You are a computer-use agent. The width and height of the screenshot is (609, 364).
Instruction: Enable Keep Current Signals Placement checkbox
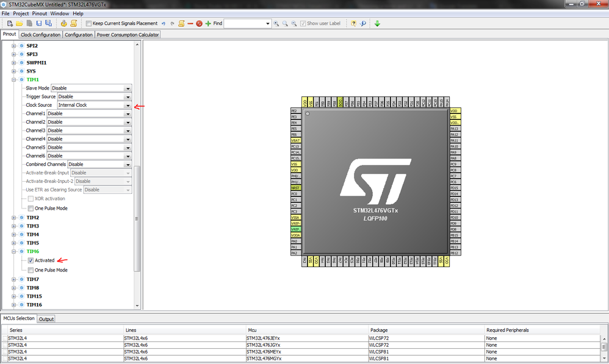click(x=88, y=24)
